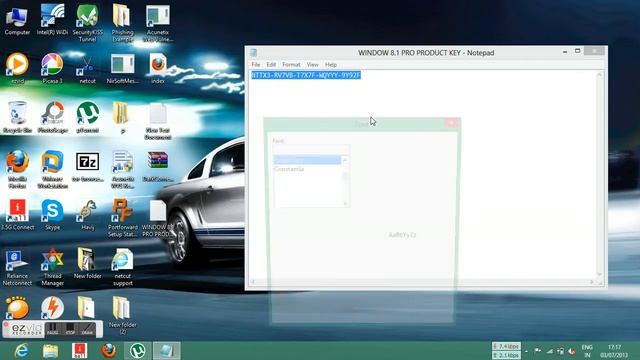Launch the ezvid desktop shortcut

tap(17, 69)
